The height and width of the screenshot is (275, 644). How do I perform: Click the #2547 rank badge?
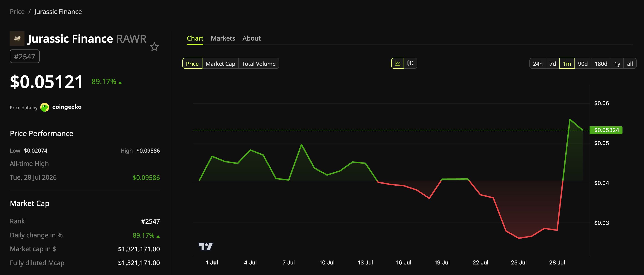point(24,56)
